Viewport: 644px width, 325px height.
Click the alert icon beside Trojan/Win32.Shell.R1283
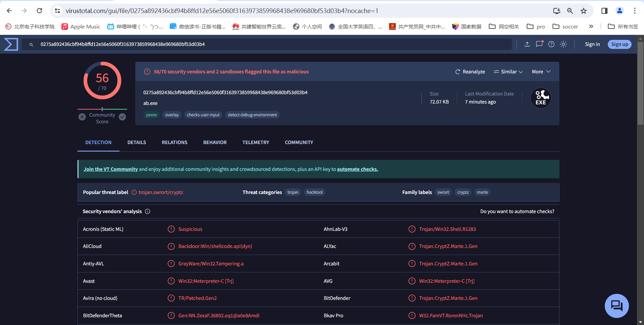(x=412, y=229)
